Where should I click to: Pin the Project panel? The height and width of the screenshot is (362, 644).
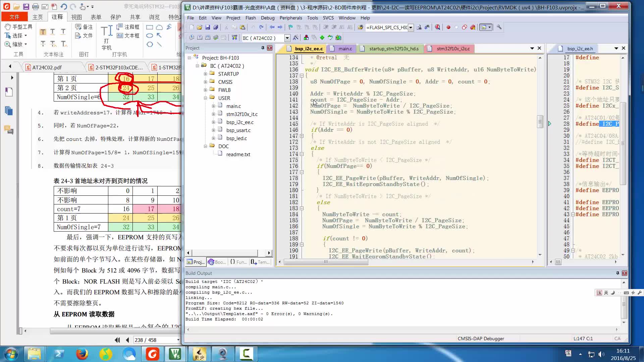[263, 48]
